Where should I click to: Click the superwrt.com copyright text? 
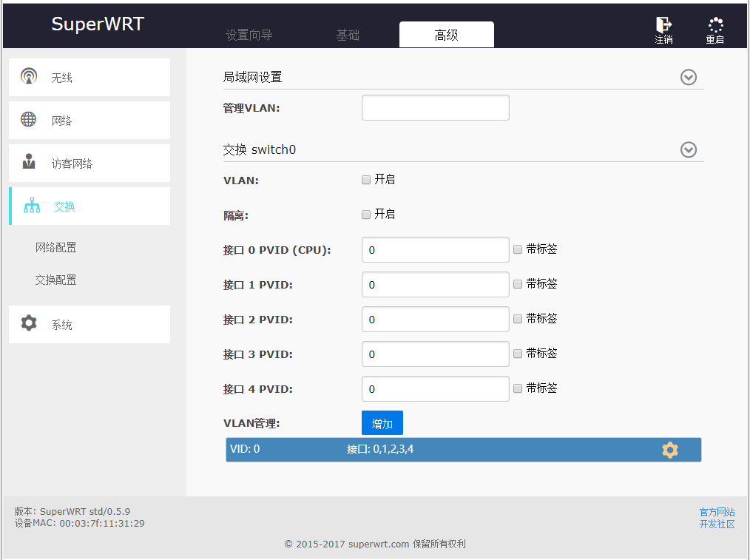click(x=375, y=544)
